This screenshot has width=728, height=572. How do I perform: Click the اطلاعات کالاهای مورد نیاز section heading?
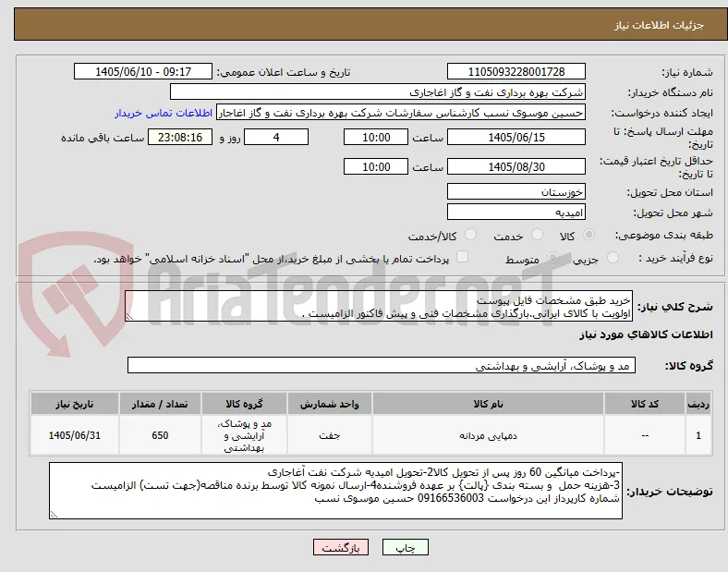tap(646, 335)
